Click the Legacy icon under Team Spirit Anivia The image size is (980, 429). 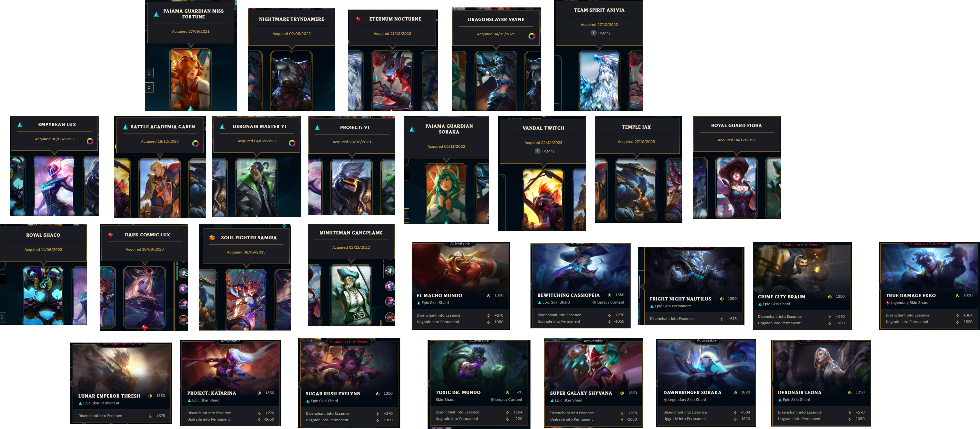click(593, 33)
